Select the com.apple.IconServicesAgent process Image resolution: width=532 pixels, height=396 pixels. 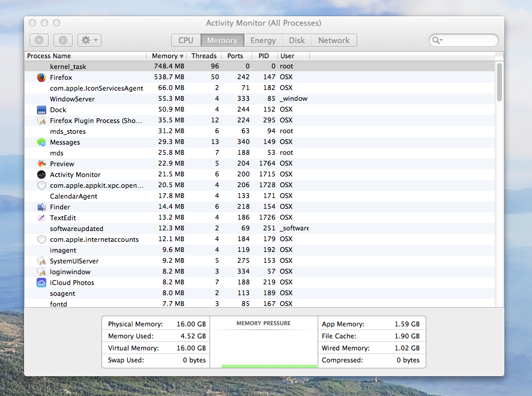pyautogui.click(x=96, y=88)
